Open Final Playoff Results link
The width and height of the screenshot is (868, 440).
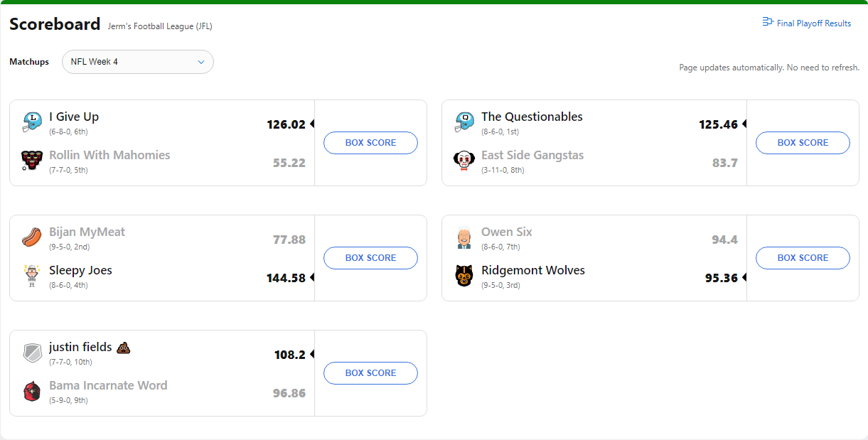tap(807, 23)
